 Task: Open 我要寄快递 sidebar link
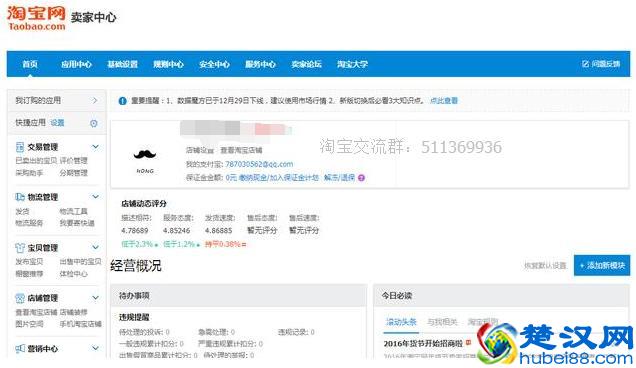[x=77, y=223]
